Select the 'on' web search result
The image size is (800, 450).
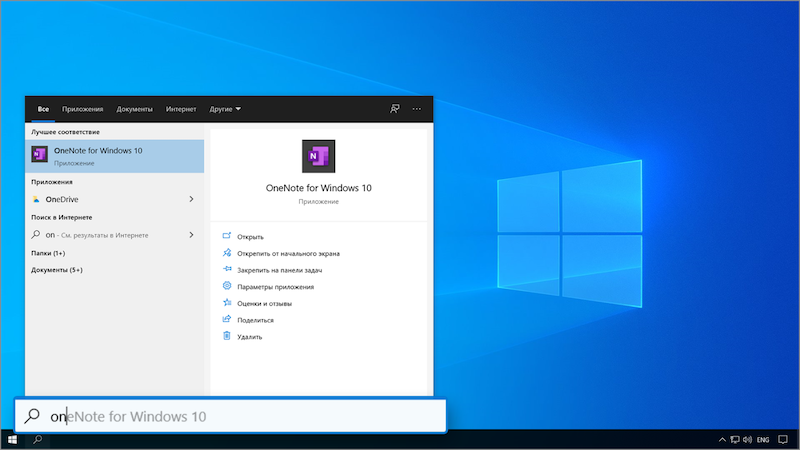coord(114,235)
